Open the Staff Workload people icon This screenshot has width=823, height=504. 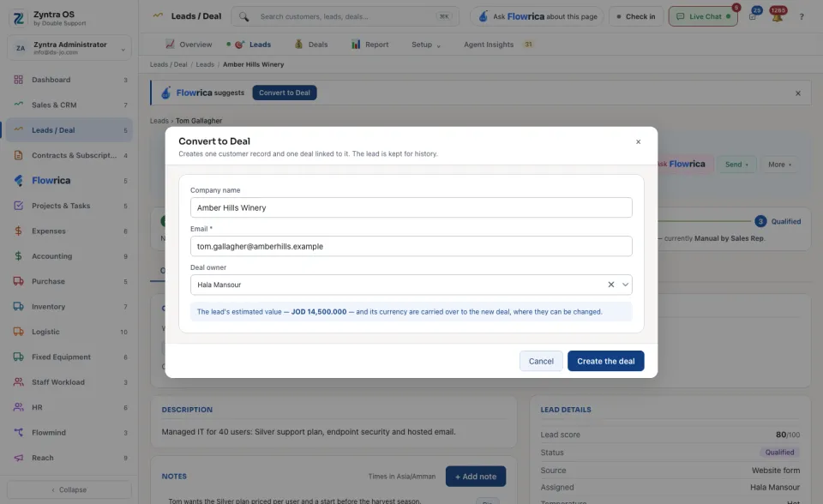pos(18,381)
